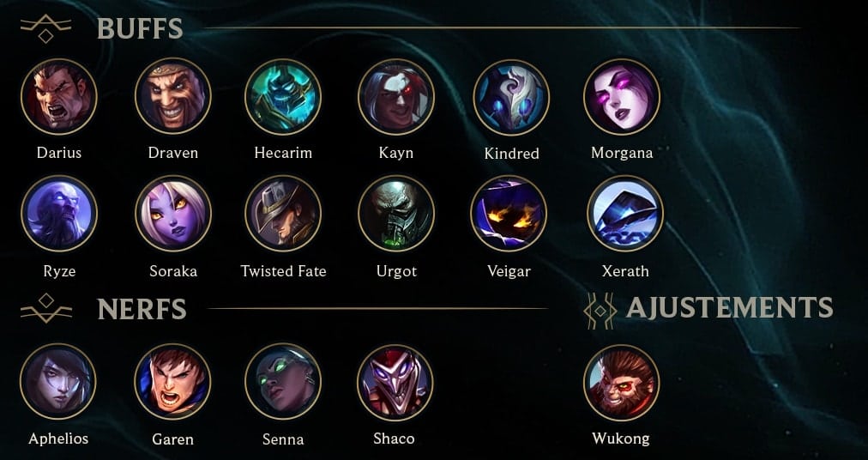
Task: Click the Darius champion portrait
Action: pyautogui.click(x=58, y=96)
